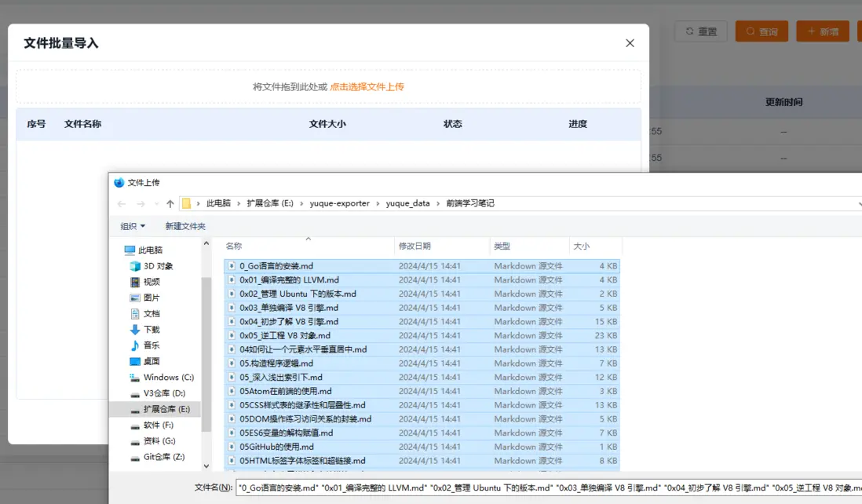This screenshot has height=504, width=862.
Task: Select the 此电脑 tree item in sidebar
Action: pos(150,250)
